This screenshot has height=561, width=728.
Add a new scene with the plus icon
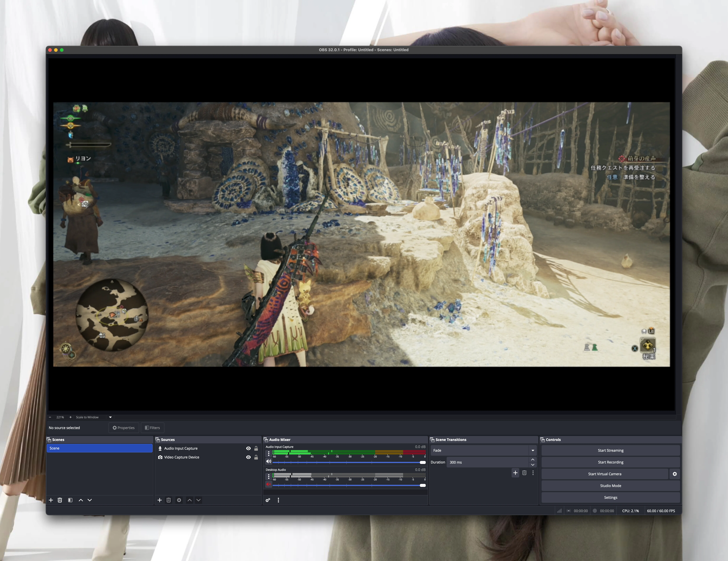click(51, 500)
